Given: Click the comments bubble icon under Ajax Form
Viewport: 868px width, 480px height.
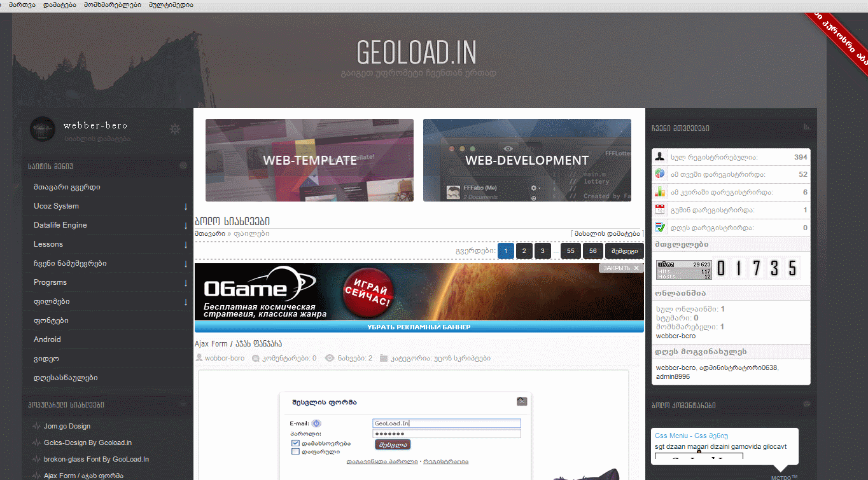Looking at the screenshot, I should (256, 358).
